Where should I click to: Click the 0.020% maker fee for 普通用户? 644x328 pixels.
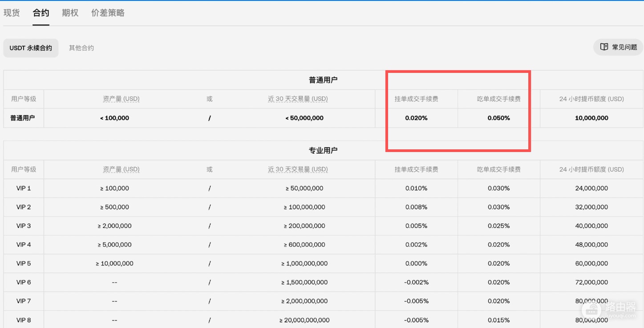417,118
